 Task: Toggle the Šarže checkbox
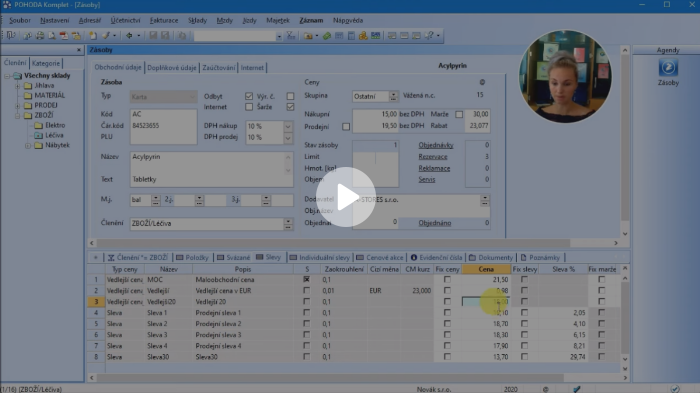(290, 107)
